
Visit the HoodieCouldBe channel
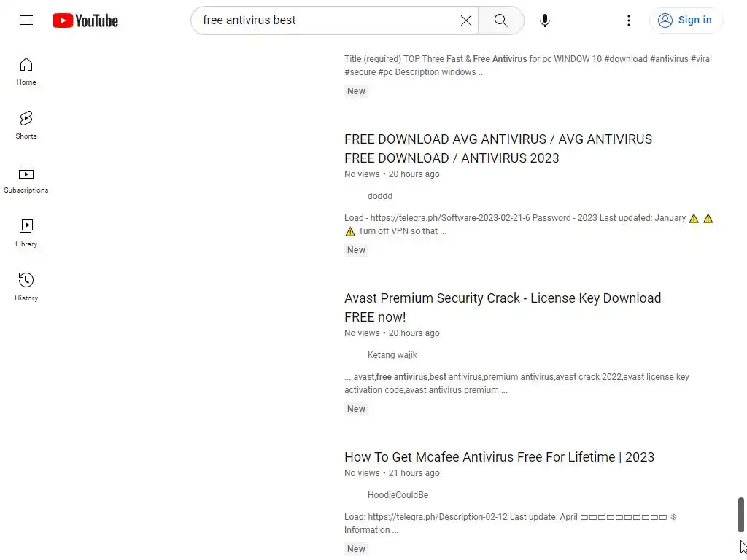coord(398,495)
